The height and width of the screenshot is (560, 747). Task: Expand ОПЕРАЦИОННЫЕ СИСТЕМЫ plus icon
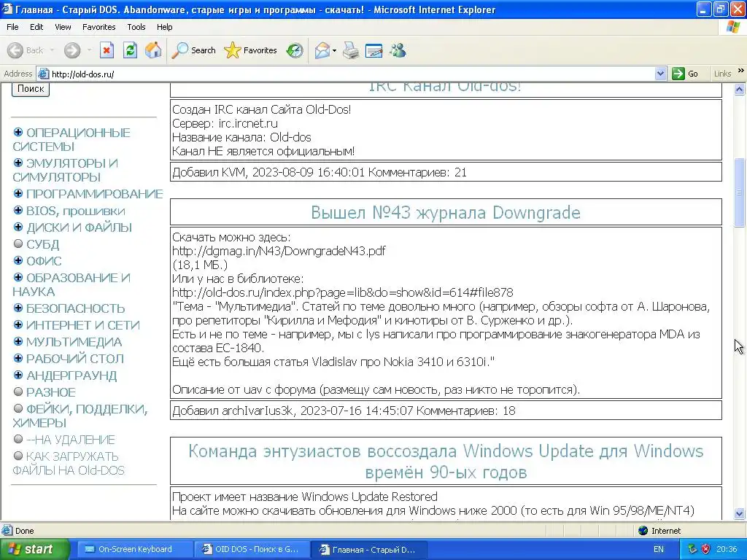pyautogui.click(x=18, y=132)
